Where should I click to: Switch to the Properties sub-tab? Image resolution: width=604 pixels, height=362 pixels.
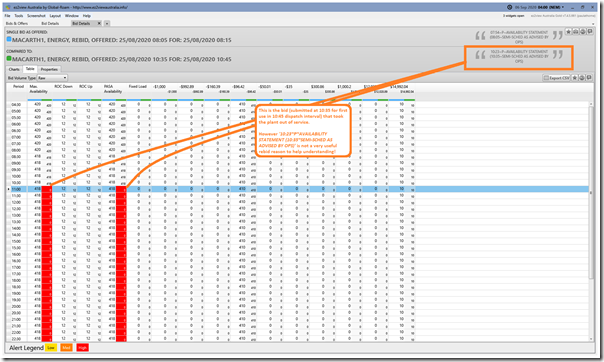click(49, 69)
